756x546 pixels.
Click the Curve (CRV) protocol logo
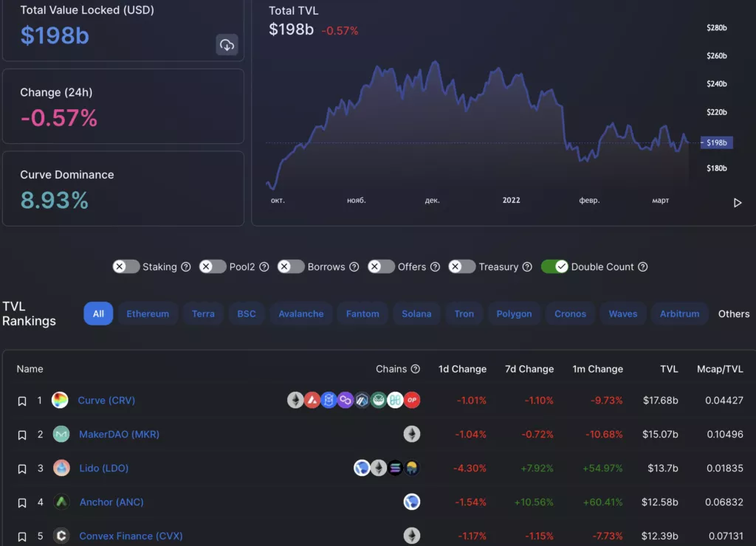tap(61, 401)
